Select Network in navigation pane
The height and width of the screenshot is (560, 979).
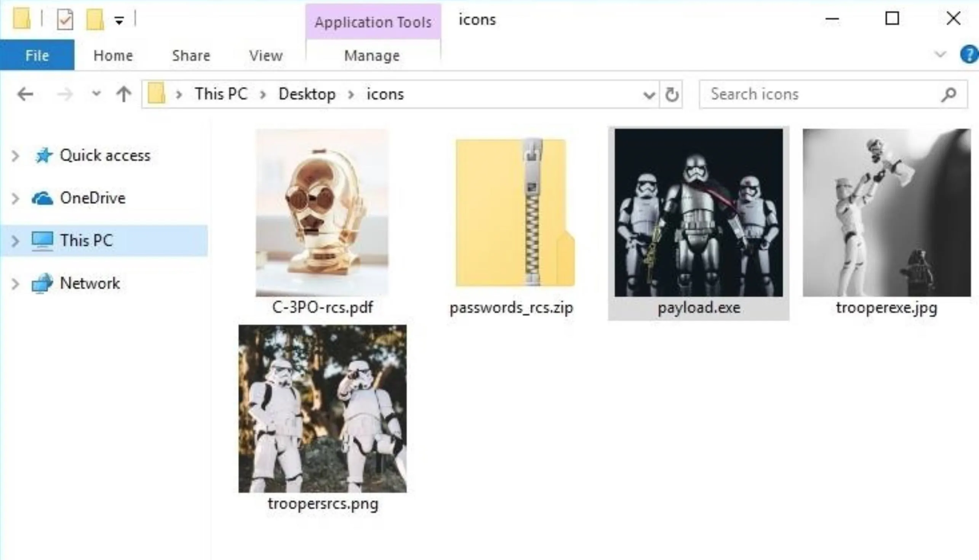tap(90, 283)
